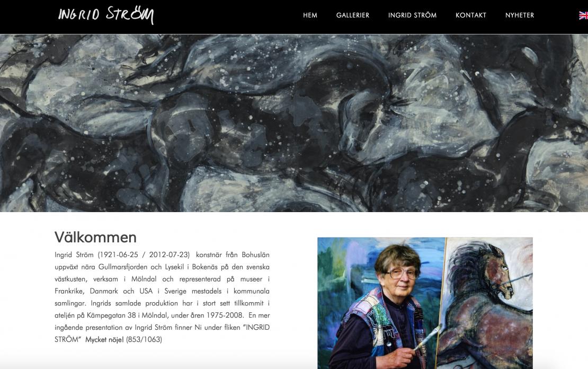Click the paintbrush in artist's hand
Screen dimensions: 588x369
pos(427,338)
